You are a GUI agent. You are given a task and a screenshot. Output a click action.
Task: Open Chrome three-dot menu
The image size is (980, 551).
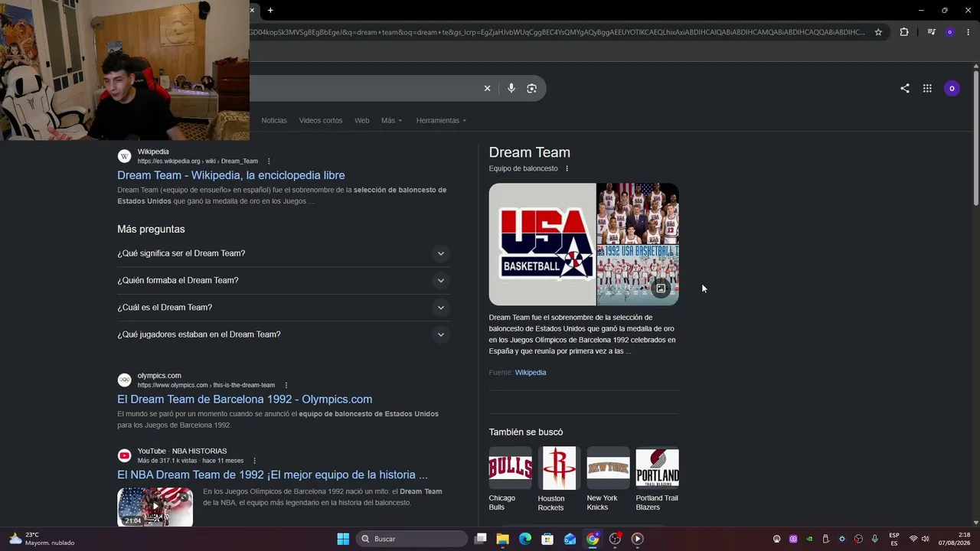click(x=969, y=32)
